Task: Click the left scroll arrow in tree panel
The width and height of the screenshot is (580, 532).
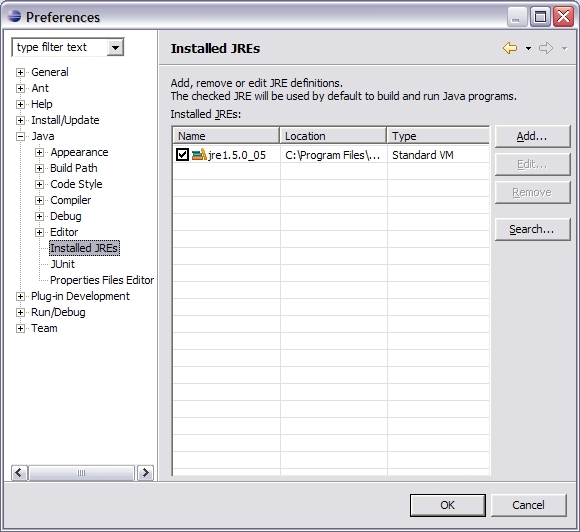Action: click(x=18, y=473)
